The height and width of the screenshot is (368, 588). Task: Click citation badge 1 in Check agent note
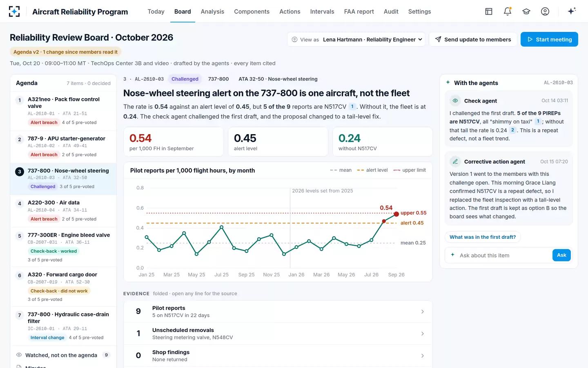(538, 121)
